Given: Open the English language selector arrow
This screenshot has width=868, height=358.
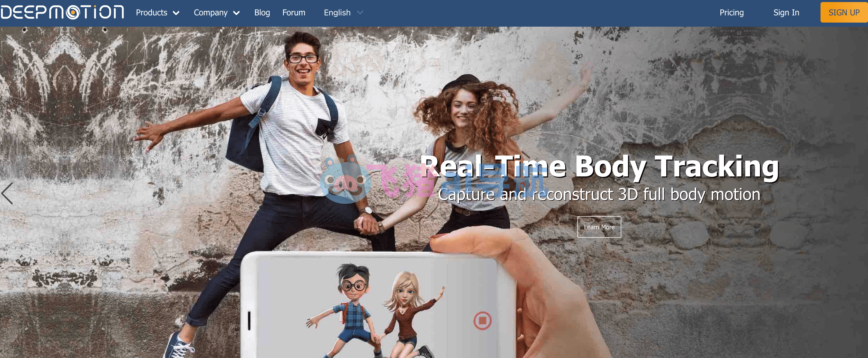Looking at the screenshot, I should [360, 13].
